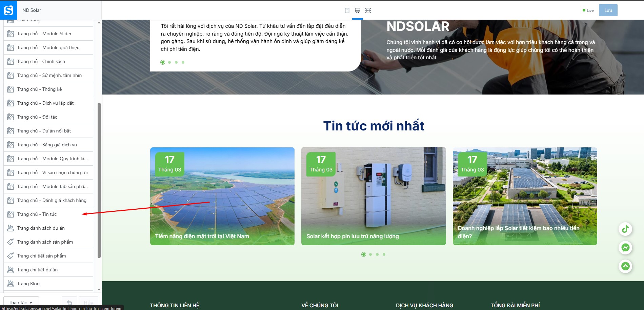Select Trang danh sách dự án

tap(48, 228)
